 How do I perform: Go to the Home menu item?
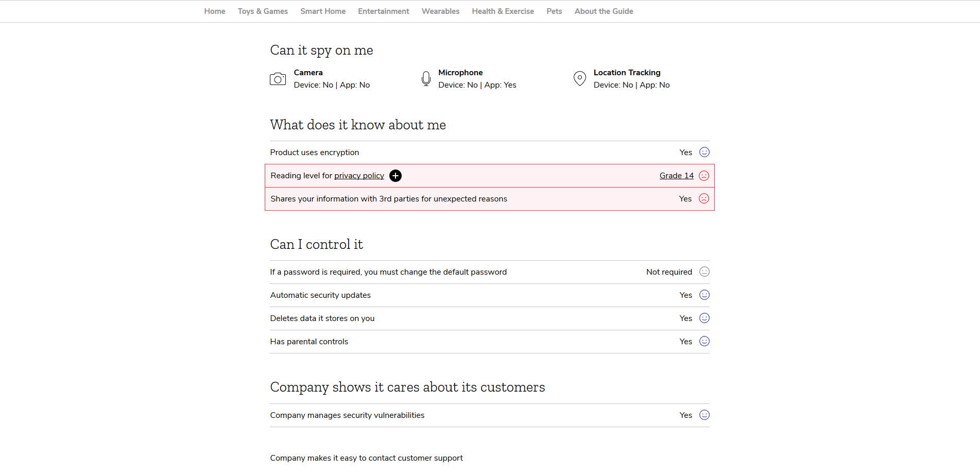click(x=215, y=11)
